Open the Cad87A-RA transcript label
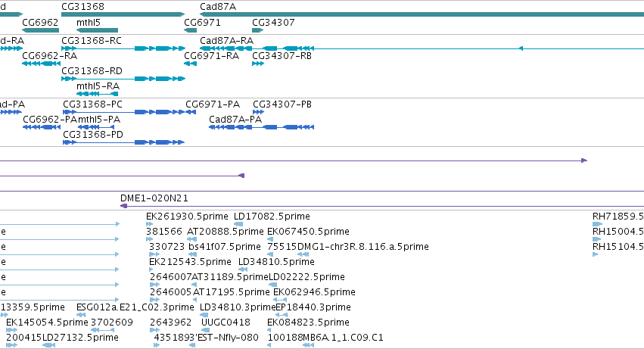 click(x=227, y=41)
